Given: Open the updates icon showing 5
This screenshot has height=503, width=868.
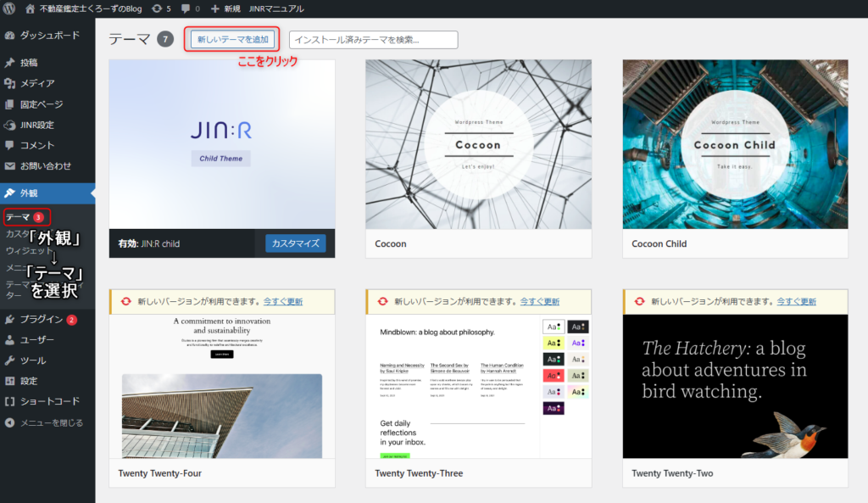Looking at the screenshot, I should click(157, 8).
